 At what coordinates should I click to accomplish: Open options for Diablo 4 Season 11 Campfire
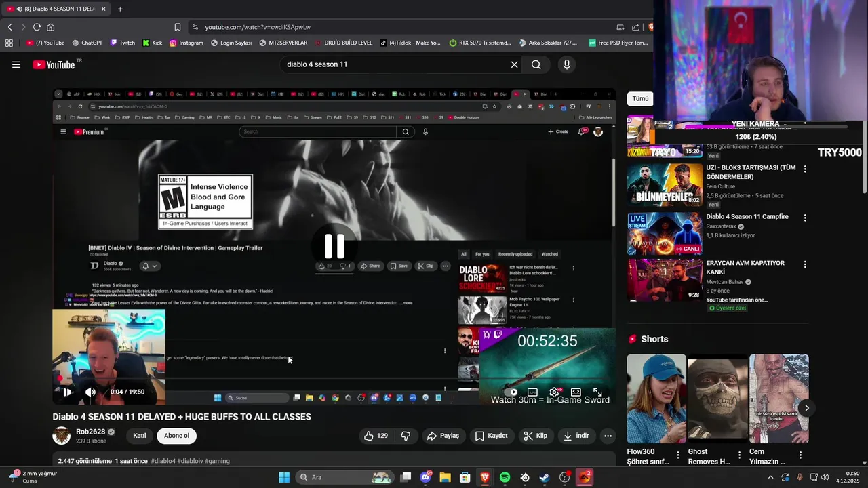pos(805,218)
